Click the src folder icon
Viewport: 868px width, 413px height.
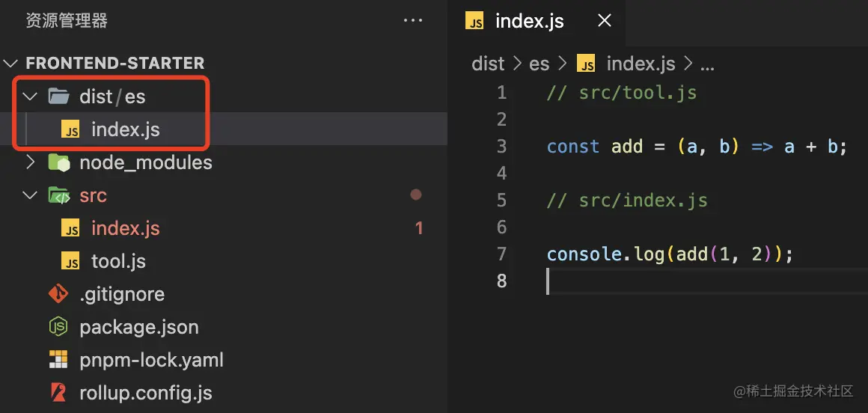[x=58, y=195]
